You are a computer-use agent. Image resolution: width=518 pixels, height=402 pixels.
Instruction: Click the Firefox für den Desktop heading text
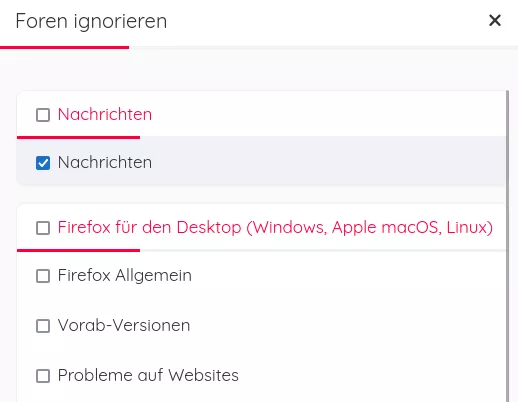[275, 228]
